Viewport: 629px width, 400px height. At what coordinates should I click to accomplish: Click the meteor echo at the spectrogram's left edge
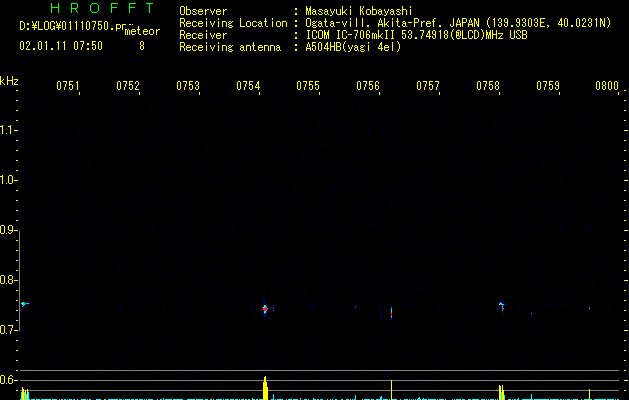coord(24,304)
